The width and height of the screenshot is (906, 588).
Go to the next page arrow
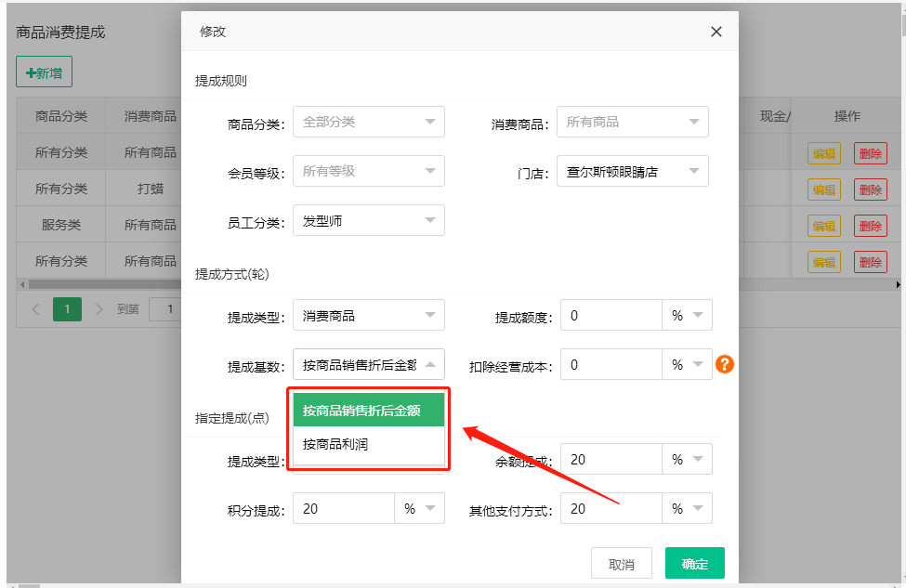99,309
